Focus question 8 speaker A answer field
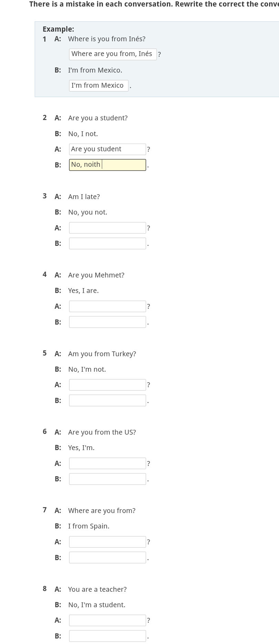This screenshot has width=279, height=644. [x=107, y=620]
